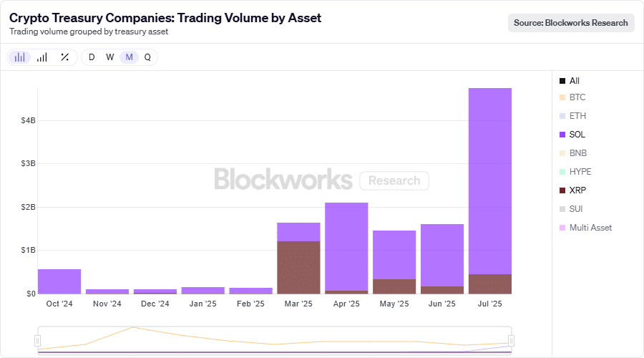
Task: Hide the XRP series via legend
Action: click(x=577, y=190)
